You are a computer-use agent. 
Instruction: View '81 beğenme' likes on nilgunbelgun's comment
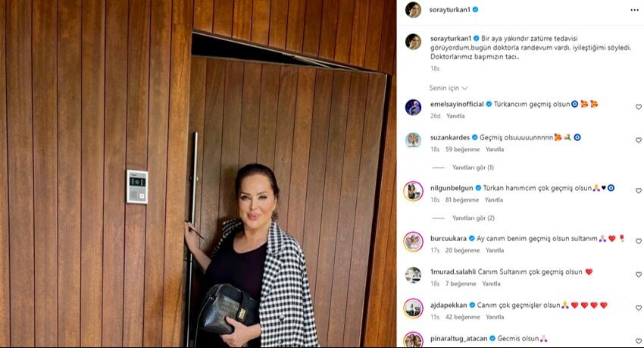[462, 199]
